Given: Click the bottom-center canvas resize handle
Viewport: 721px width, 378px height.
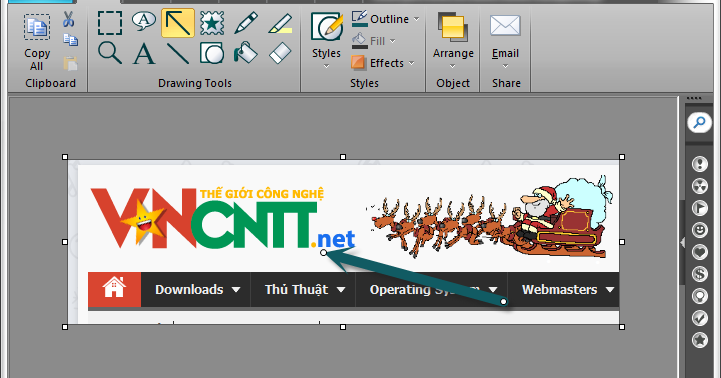Looking at the screenshot, I should pos(343,327).
